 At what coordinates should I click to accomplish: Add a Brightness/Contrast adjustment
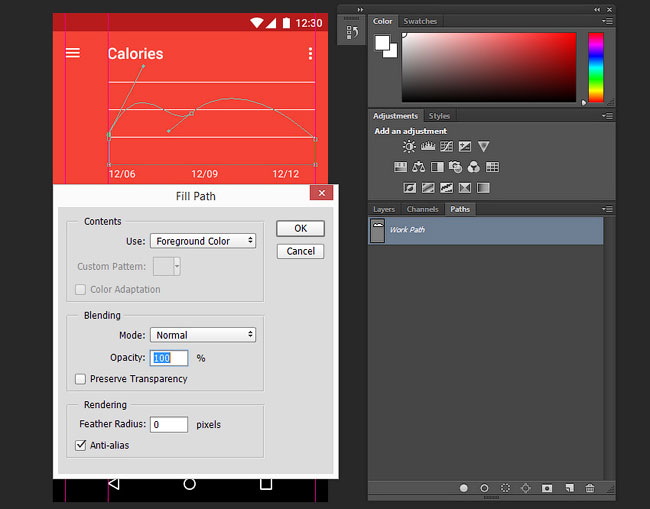point(409,146)
